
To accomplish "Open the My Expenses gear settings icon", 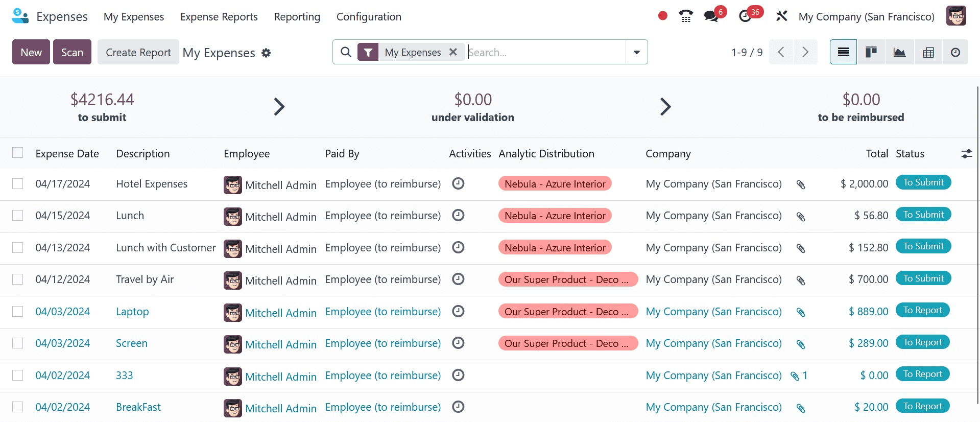I will pos(266,53).
